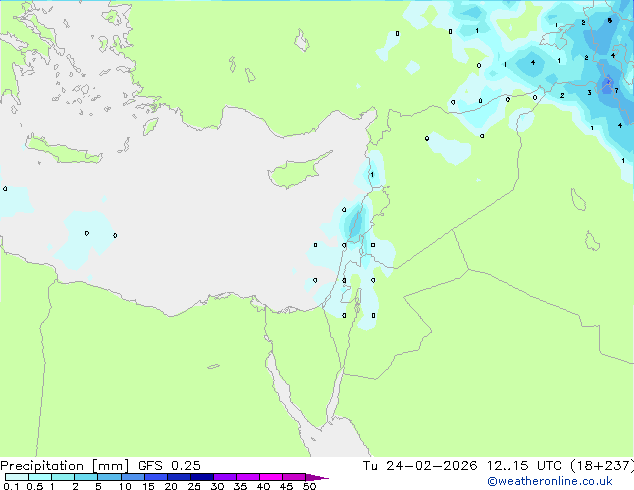Click the value "1" on the Syrian coast
The height and width of the screenshot is (490, 634).
[372, 175]
